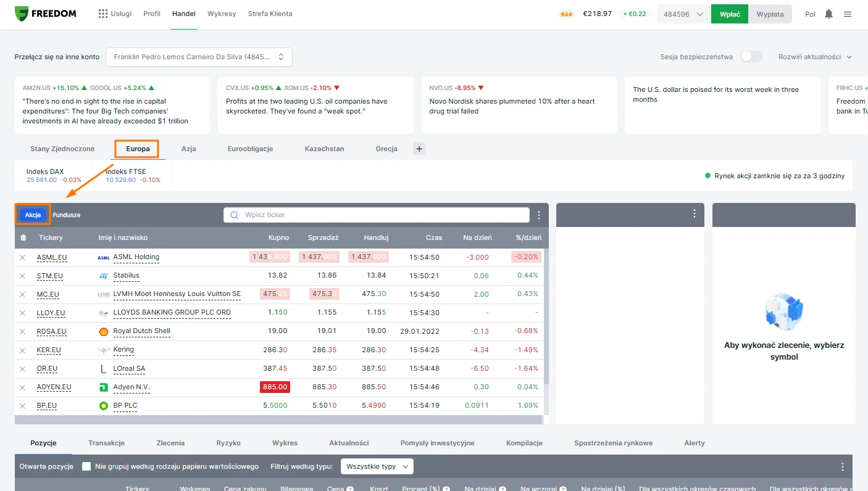Viewport: 868px width, 491px height.
Task: Switch to the Azja market tab
Action: click(189, 149)
